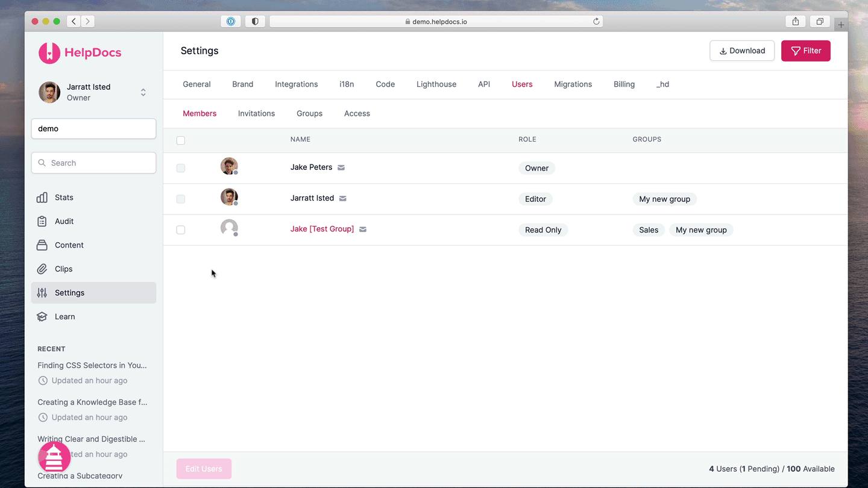Check the box for Jake Peters
This screenshot has height=488, width=868.
pyautogui.click(x=181, y=168)
